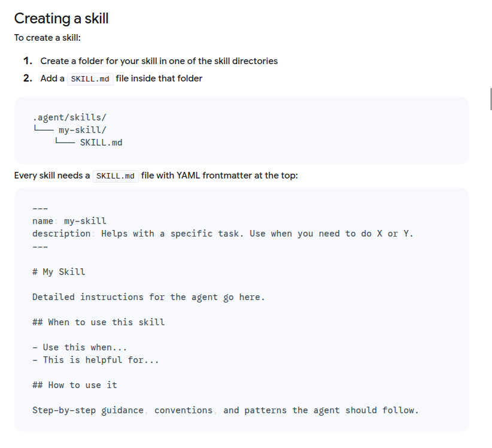This screenshot has height=448, width=492.
Task: Click the "## When to use this skill" line
Action: click(98, 322)
